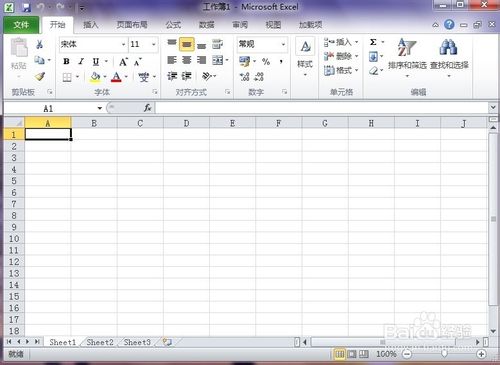This screenshot has width=500, height=365.
Task: Toggle bottom vertical alignment
Action: coord(201,45)
